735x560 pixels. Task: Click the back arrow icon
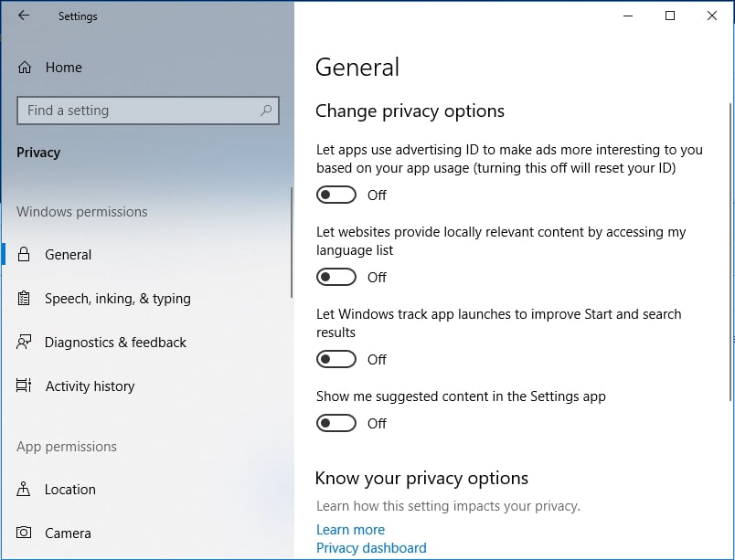(x=24, y=16)
